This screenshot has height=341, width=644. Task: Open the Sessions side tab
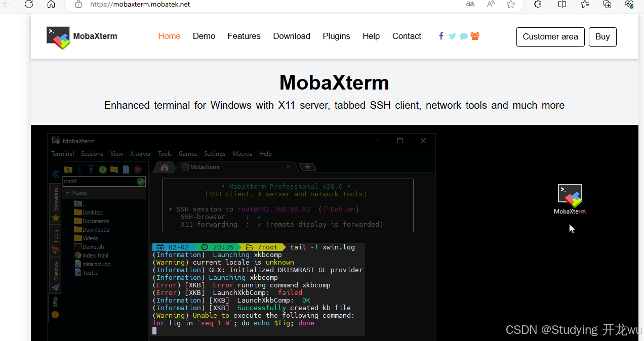pyautogui.click(x=56, y=204)
